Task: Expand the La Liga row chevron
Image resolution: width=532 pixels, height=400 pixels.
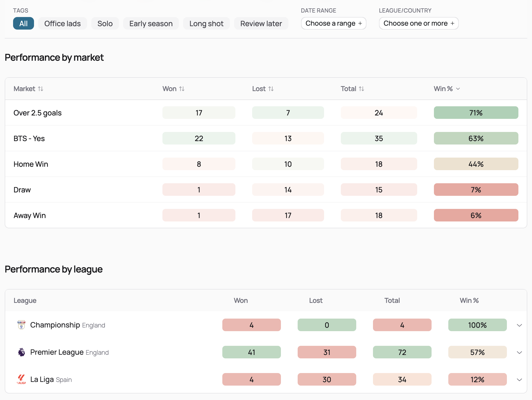Action: (x=519, y=380)
